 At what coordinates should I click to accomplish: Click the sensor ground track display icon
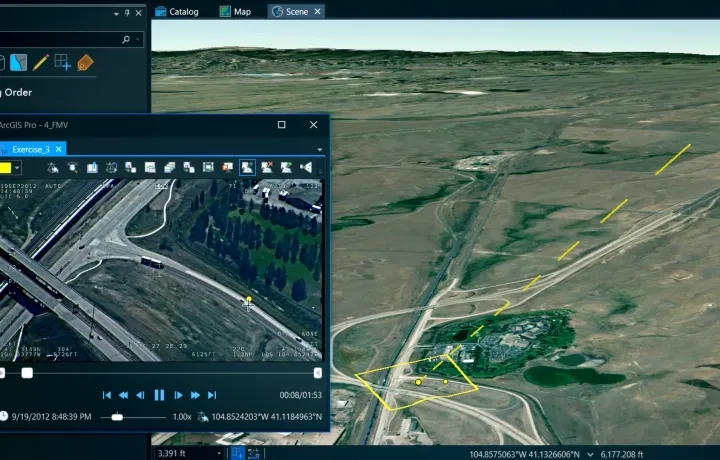click(x=53, y=168)
